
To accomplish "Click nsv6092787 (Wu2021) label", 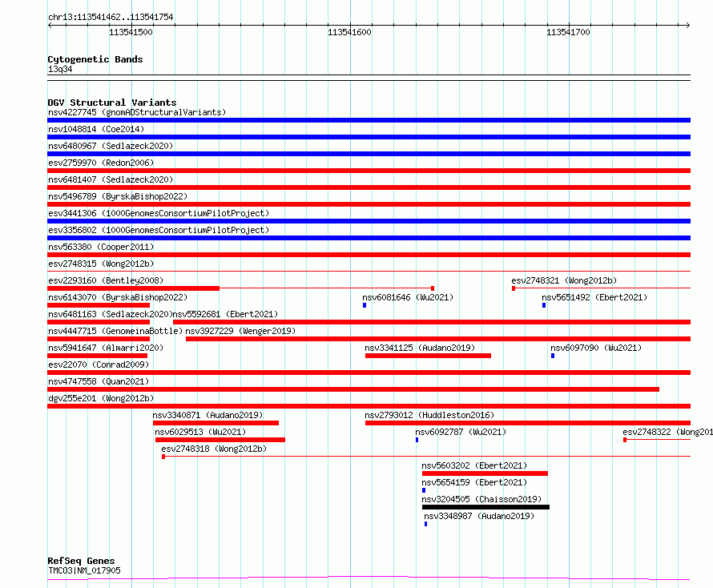I will pos(461,432).
